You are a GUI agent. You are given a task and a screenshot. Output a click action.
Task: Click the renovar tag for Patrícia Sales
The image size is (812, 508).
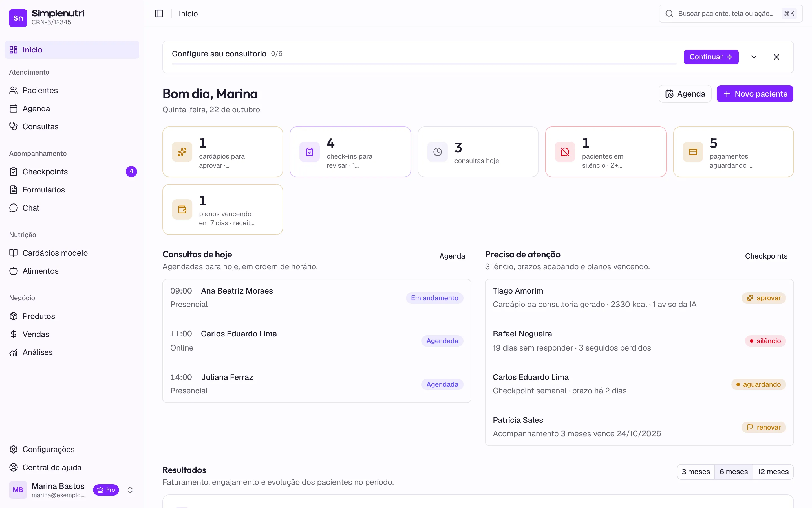[x=763, y=427]
